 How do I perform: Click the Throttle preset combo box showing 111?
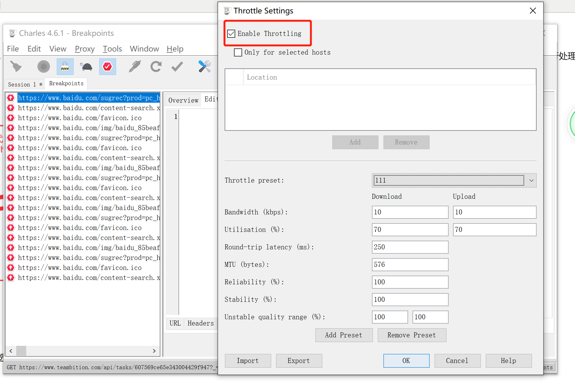pyautogui.click(x=454, y=180)
